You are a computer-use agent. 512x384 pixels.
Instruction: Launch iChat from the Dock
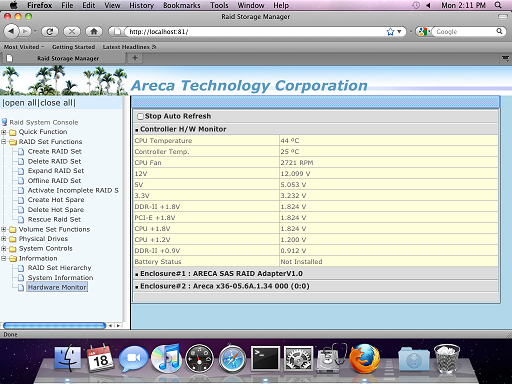point(133,358)
